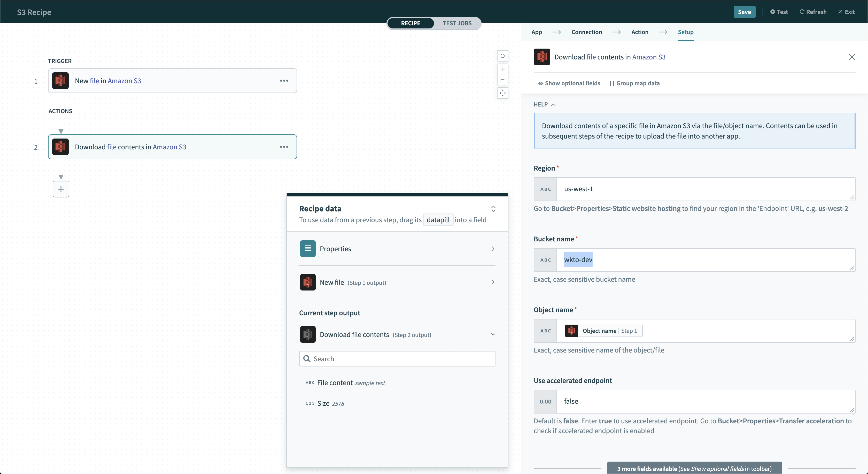This screenshot has width=868, height=474.
Task: Click the Amazon S3 action icon in step 2
Action: tap(61, 147)
